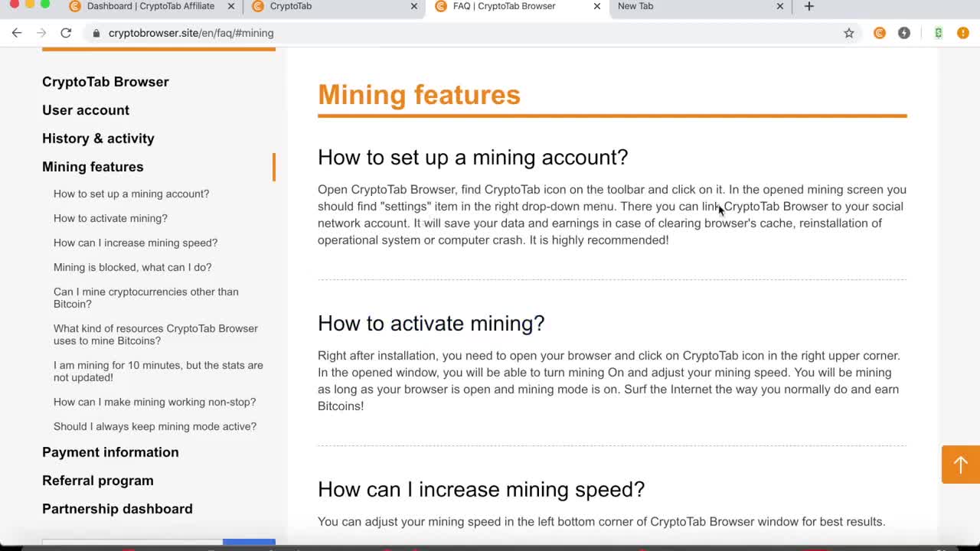Click the orange scroll-to-top arrow button
The image size is (980, 551).
click(961, 465)
